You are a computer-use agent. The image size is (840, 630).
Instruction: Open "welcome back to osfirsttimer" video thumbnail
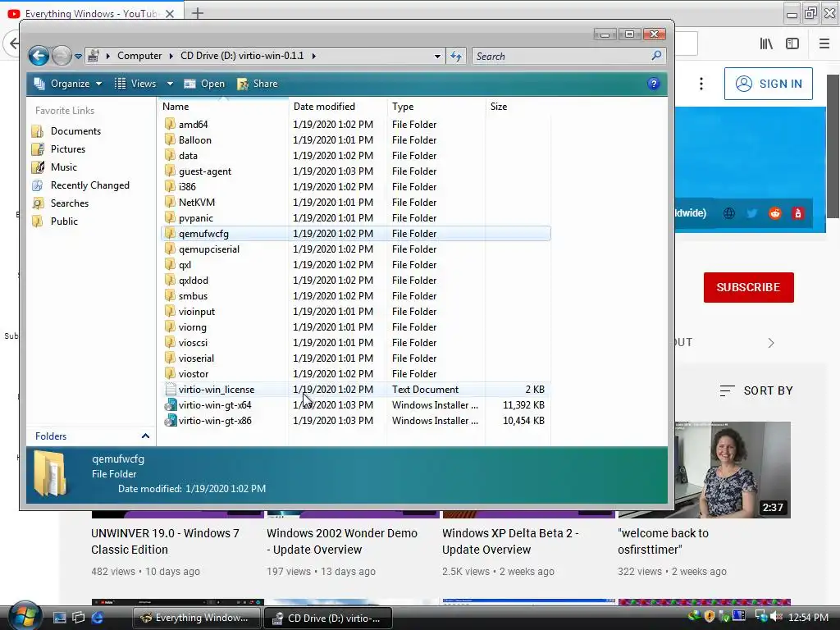pyautogui.click(x=733, y=470)
